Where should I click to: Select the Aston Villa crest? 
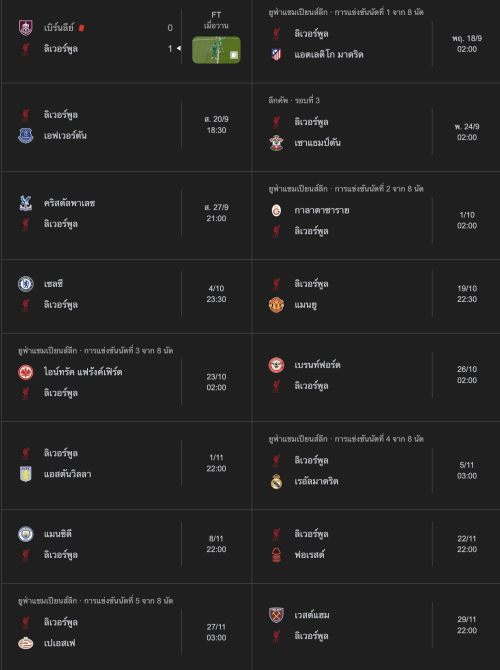coord(26,474)
